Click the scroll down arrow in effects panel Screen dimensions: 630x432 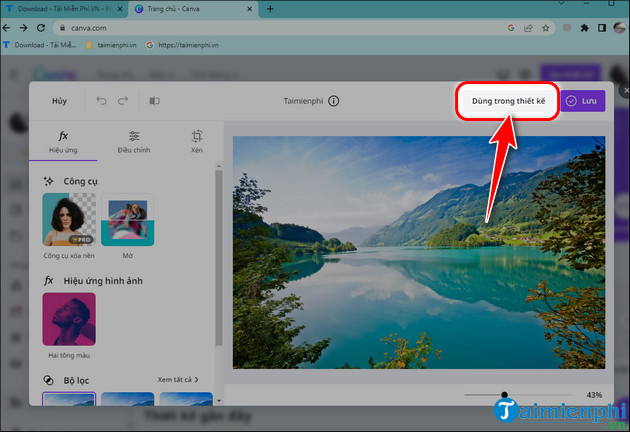pos(219,401)
